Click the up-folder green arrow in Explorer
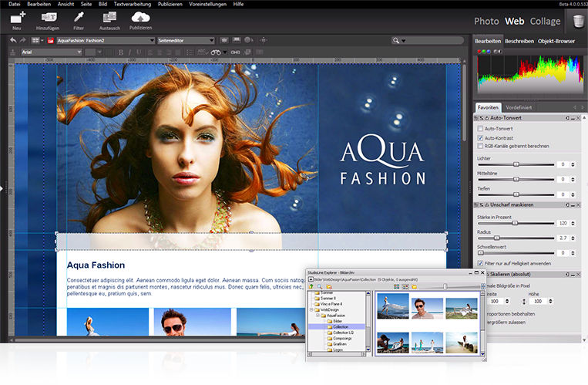The width and height of the screenshot is (588, 385). [x=311, y=286]
